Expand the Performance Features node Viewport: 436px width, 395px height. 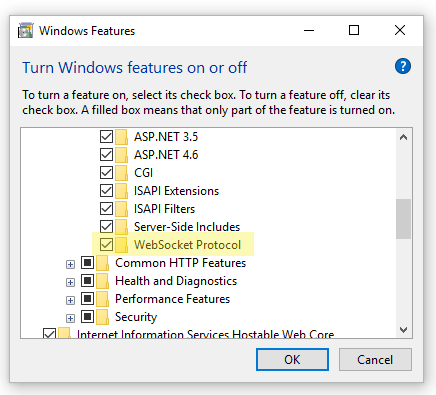tap(70, 301)
